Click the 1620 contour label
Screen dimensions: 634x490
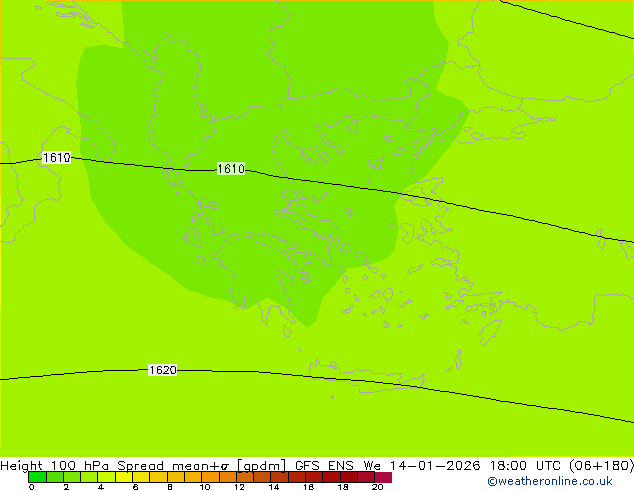pyautogui.click(x=163, y=370)
